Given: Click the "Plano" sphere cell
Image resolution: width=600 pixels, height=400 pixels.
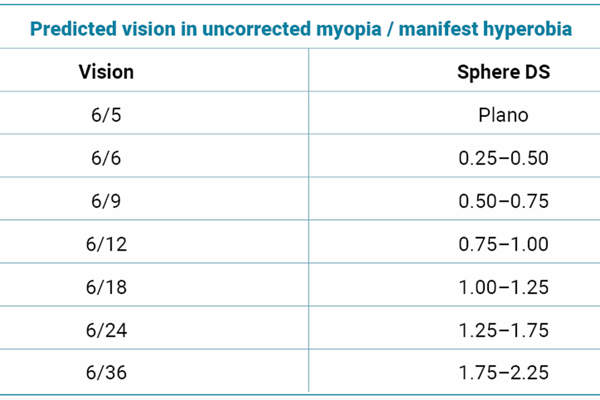Looking at the screenshot, I should 503,115.
